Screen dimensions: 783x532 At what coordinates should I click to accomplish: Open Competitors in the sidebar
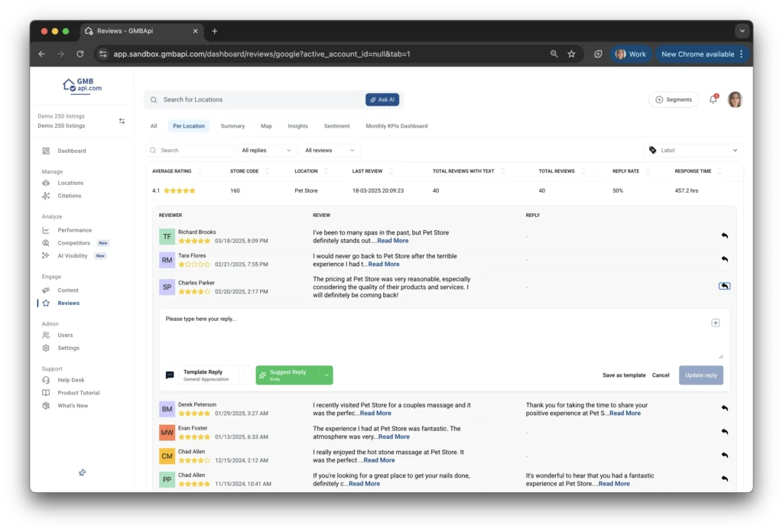73,243
